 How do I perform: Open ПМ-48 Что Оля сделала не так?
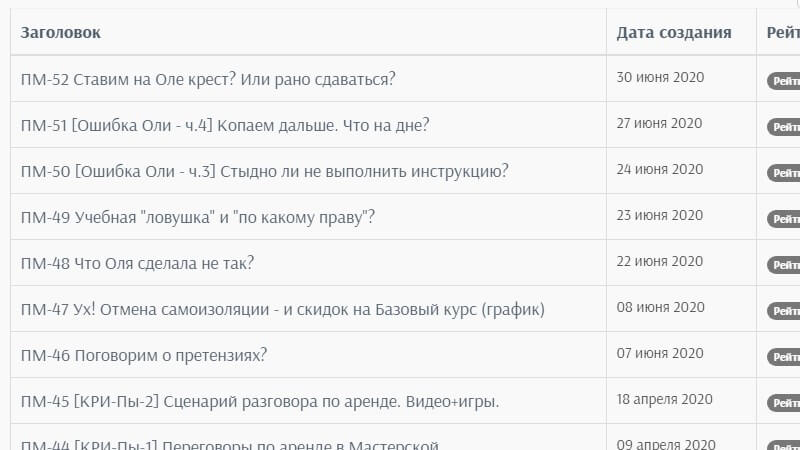coord(137,263)
